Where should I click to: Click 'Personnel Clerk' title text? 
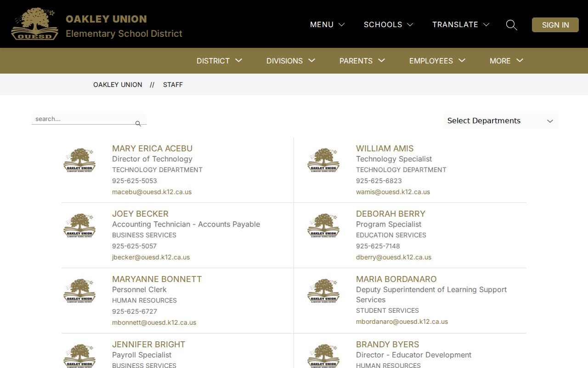[139, 290]
